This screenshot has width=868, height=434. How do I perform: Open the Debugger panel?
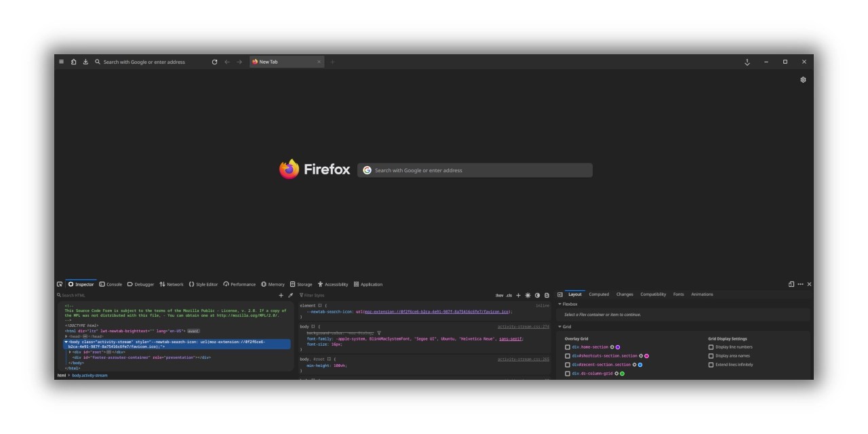click(140, 284)
